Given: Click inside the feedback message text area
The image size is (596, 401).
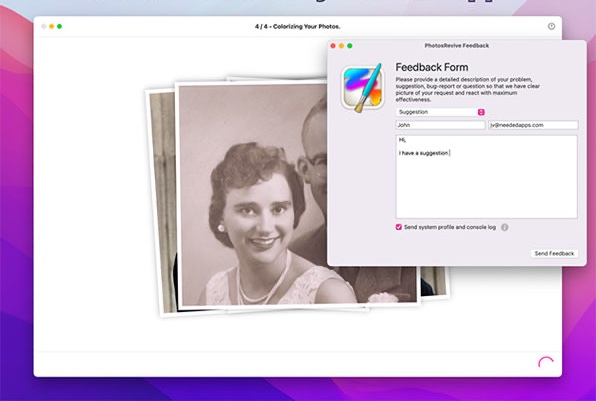Looking at the screenshot, I should [487, 177].
